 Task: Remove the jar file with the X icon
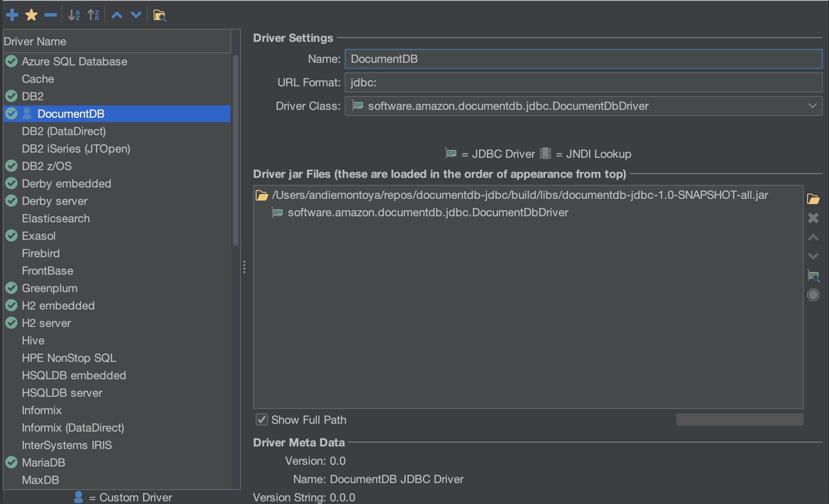pyautogui.click(x=813, y=218)
